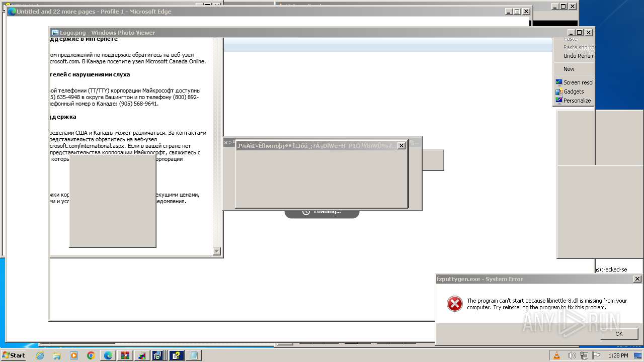Click the Personalize icon in context menu
This screenshot has height=362, width=644.
(x=558, y=101)
